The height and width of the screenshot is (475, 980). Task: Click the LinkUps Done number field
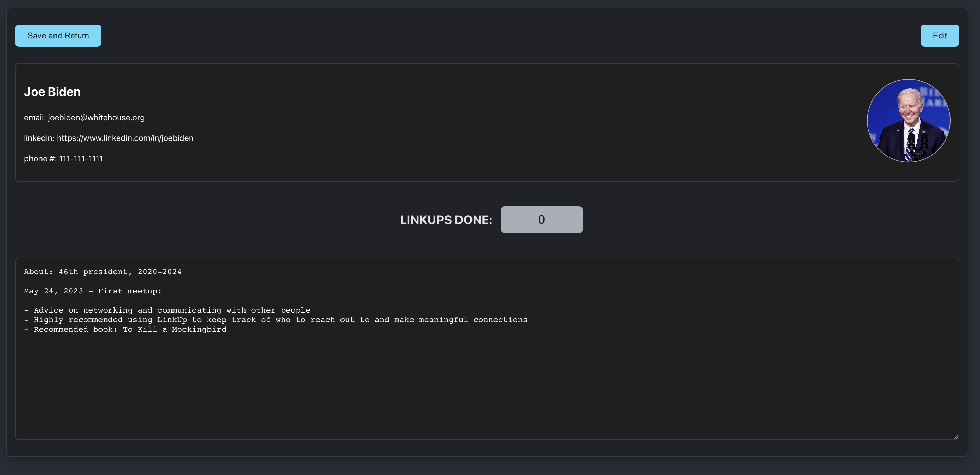541,219
